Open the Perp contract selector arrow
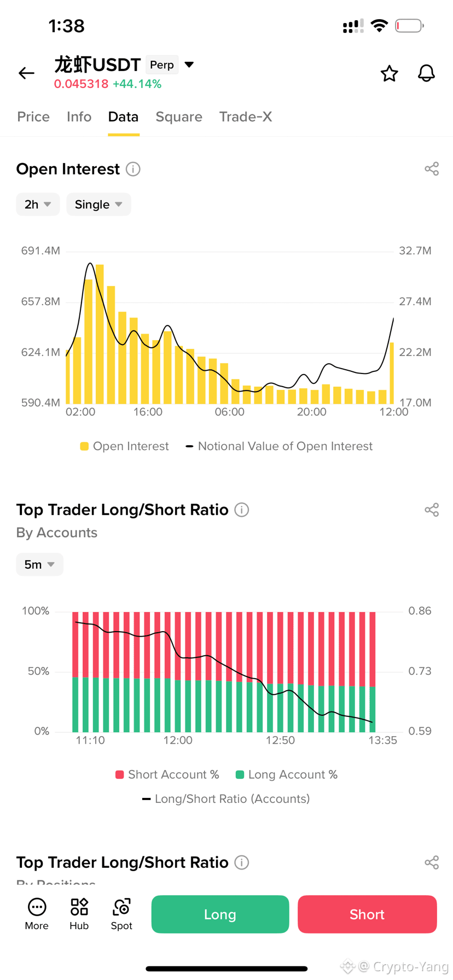 pyautogui.click(x=189, y=65)
